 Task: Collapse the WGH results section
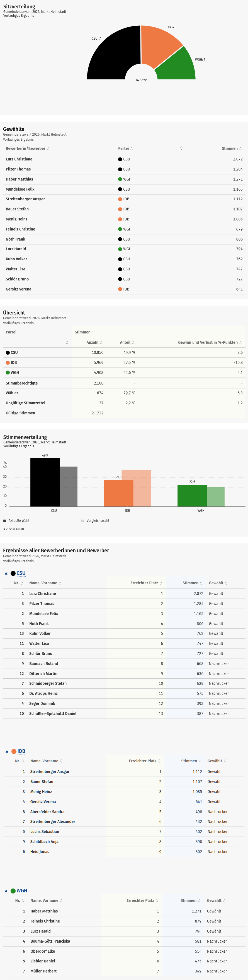[x=6, y=891]
